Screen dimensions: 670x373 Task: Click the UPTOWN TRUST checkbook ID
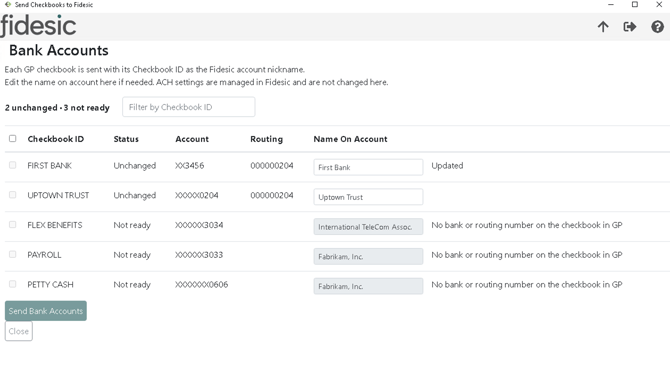pos(58,195)
